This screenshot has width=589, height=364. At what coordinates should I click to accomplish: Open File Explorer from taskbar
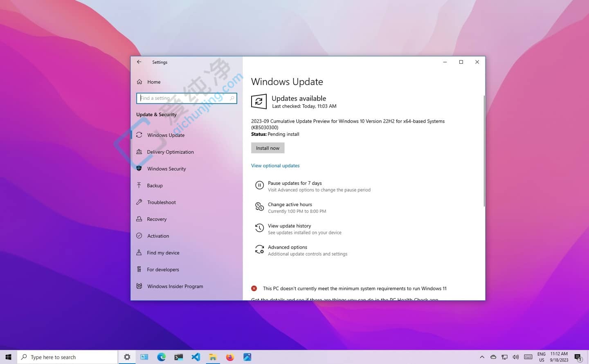[213, 357]
